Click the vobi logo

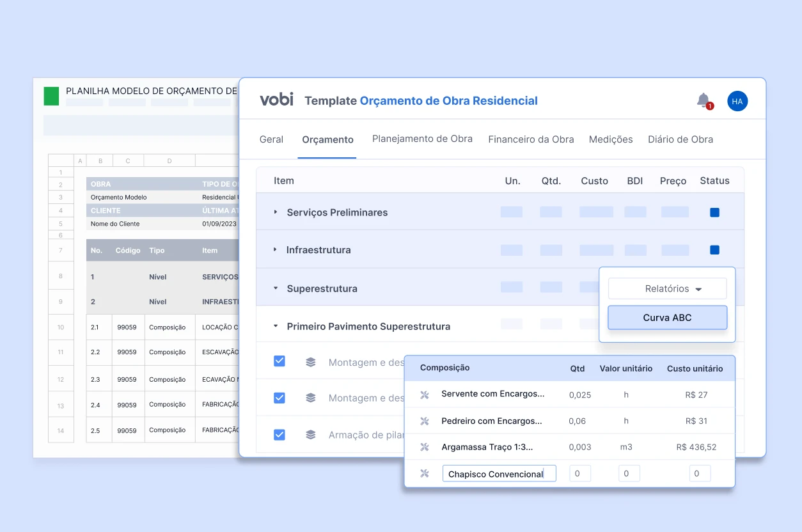276,100
